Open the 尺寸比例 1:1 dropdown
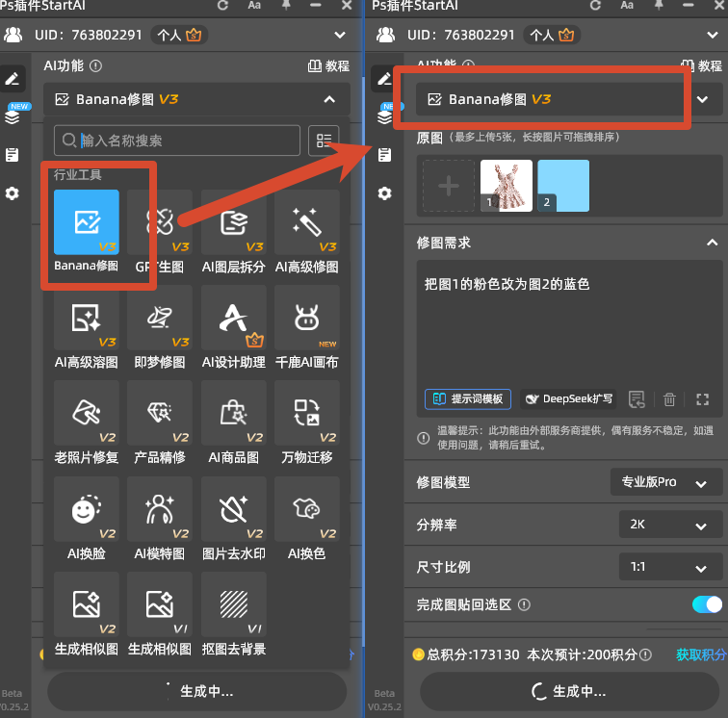Screen dimensions: 728x718 671,567
